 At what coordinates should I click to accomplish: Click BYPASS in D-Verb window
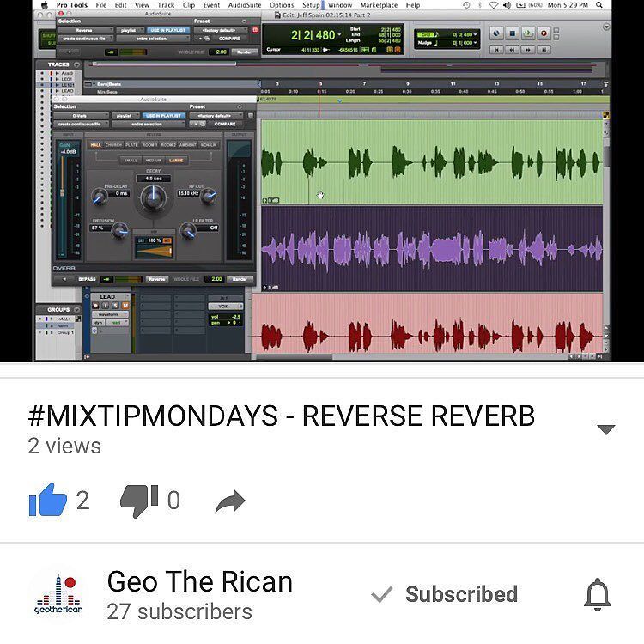(87, 279)
